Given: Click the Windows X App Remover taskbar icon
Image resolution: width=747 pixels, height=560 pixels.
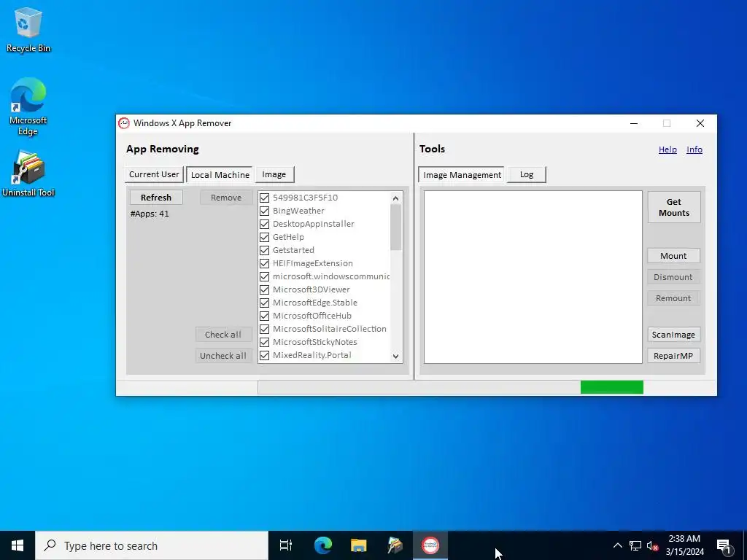Looking at the screenshot, I should click(x=430, y=545).
